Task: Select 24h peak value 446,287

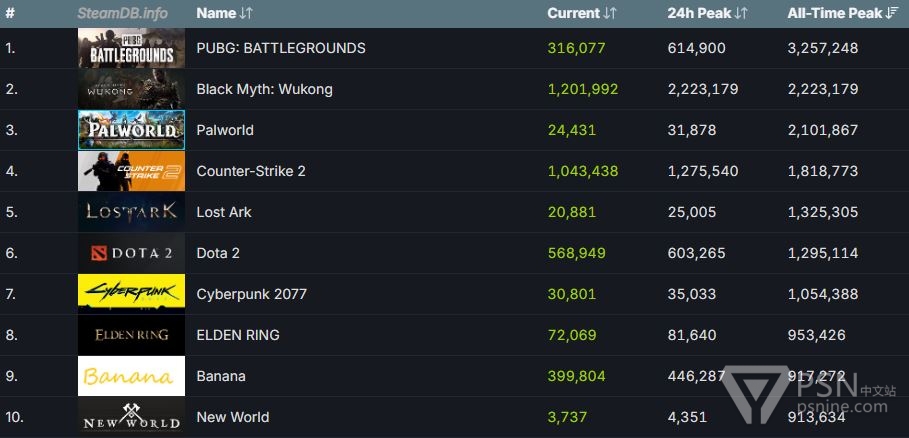Action: coord(696,376)
